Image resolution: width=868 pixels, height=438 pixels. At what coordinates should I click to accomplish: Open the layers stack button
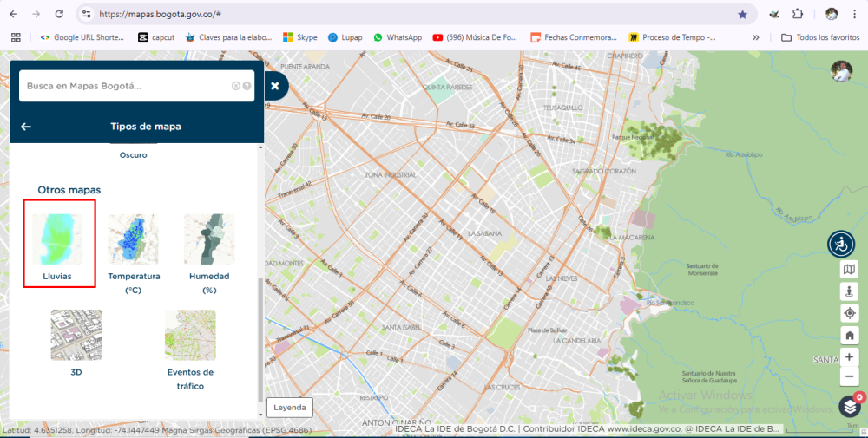click(849, 406)
